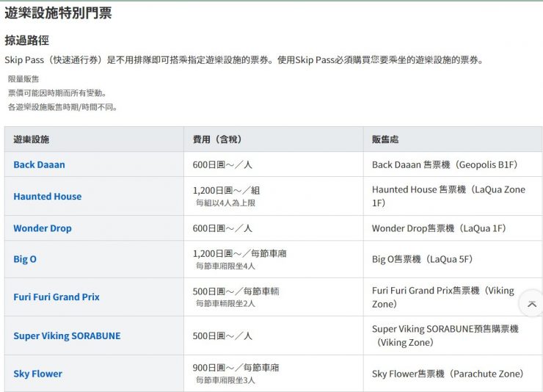The width and height of the screenshot is (543, 392).
Task: Click the Back Daaan 600日圓 fee cell
Action: pos(222,164)
